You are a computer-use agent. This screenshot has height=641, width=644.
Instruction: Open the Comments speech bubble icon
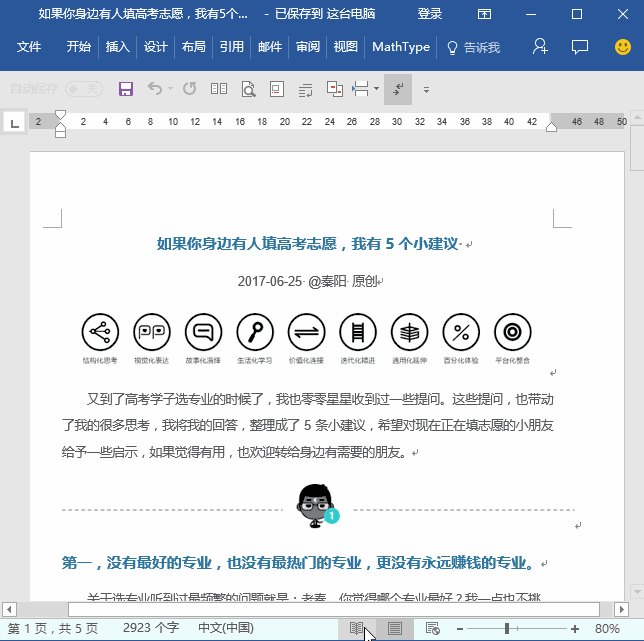click(x=580, y=46)
